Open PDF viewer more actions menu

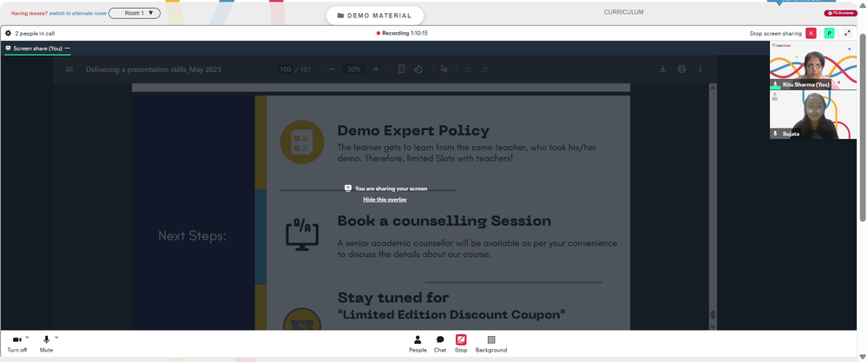700,69
